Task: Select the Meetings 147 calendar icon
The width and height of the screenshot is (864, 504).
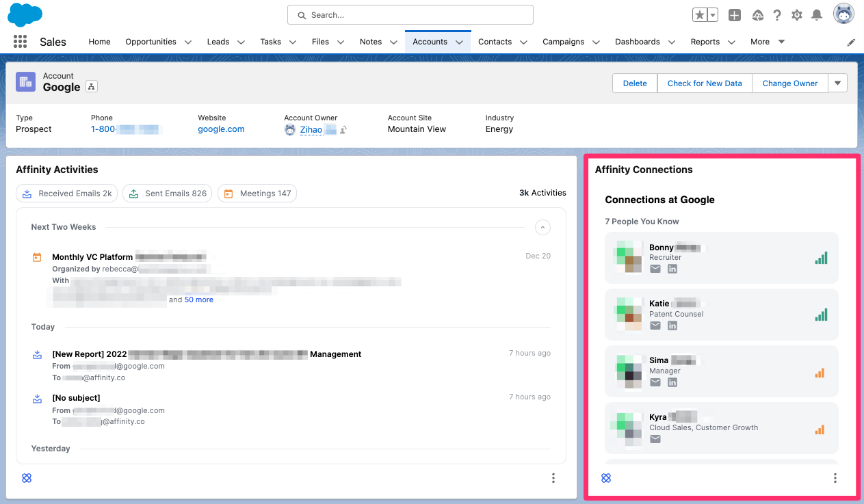Action: [228, 194]
